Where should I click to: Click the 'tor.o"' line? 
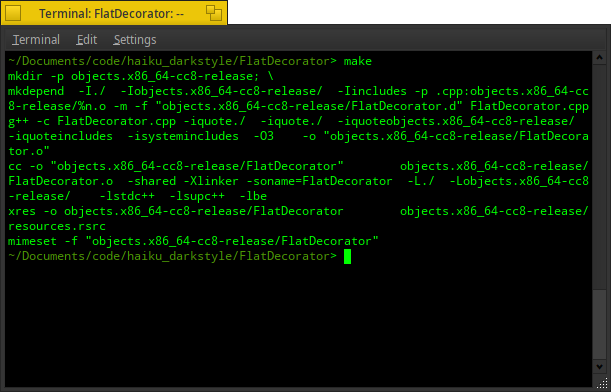(29, 151)
